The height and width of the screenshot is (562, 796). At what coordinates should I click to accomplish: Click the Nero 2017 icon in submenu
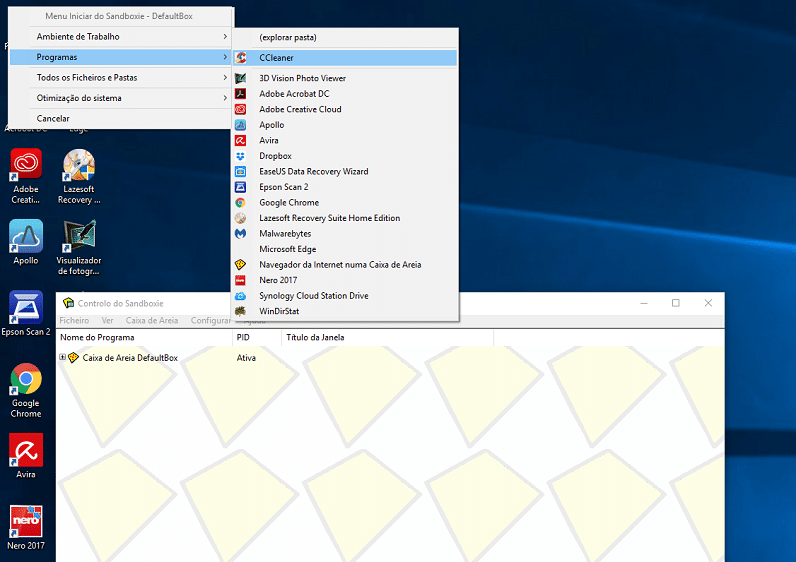241,280
